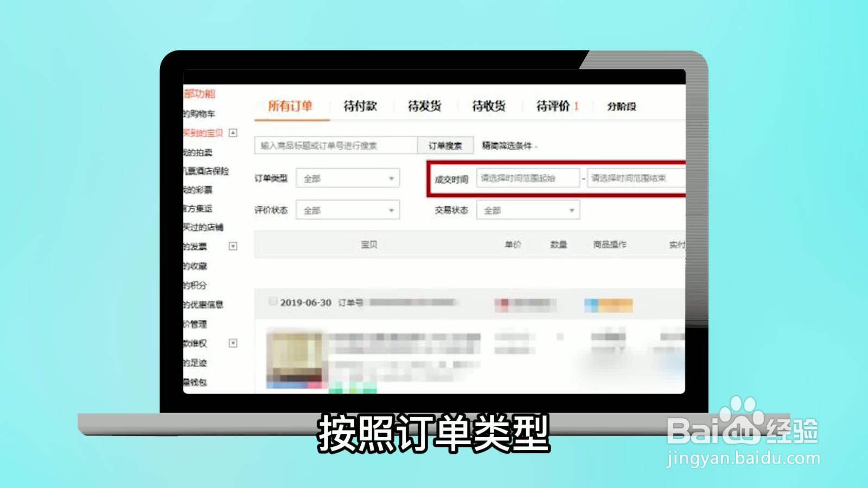Collapse the 精简筛选条件 filter link
Viewport: 868px width, 488px height.
tap(509, 145)
